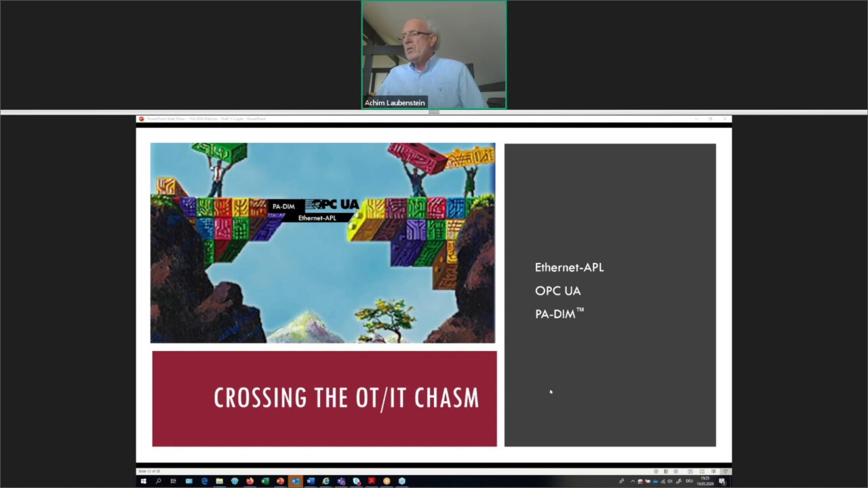The height and width of the screenshot is (488, 868).
Task: Click the 'PA-DIM' bullet text
Action: [559, 313]
